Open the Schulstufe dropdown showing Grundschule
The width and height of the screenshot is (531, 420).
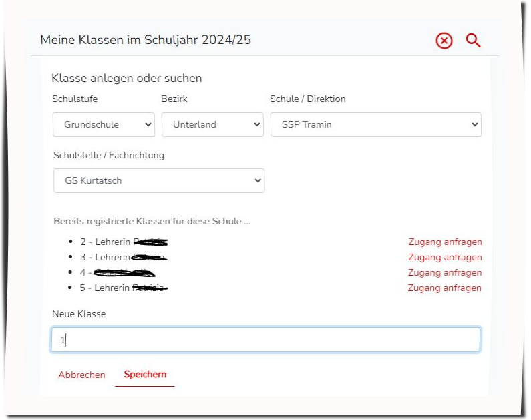104,124
